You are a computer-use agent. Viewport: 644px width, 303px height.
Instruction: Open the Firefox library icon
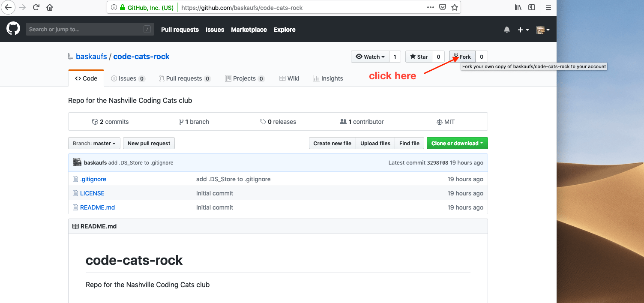[518, 7]
